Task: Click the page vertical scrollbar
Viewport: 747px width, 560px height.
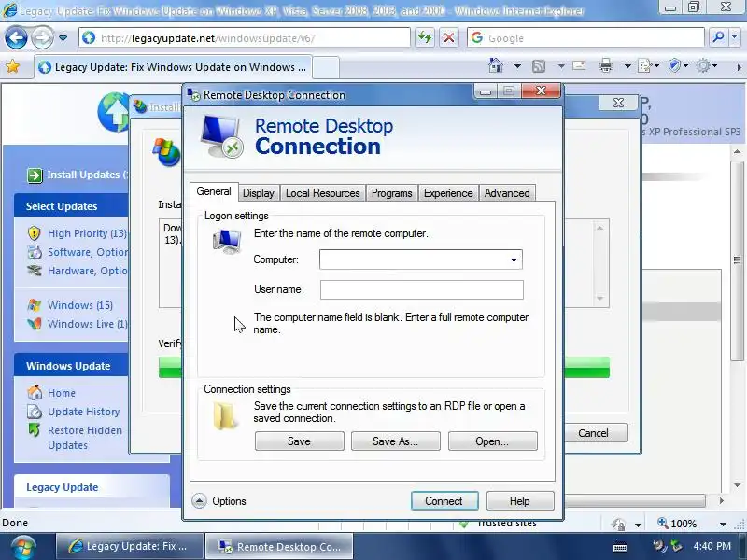Action: (x=737, y=259)
